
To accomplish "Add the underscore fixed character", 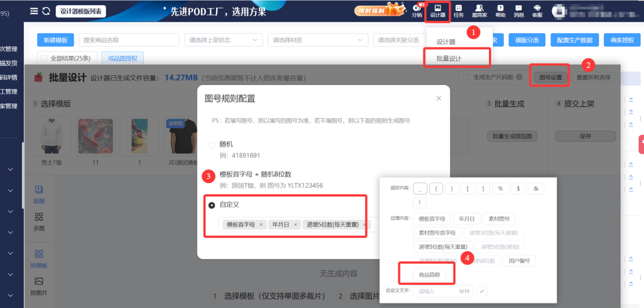I will click(x=420, y=188).
